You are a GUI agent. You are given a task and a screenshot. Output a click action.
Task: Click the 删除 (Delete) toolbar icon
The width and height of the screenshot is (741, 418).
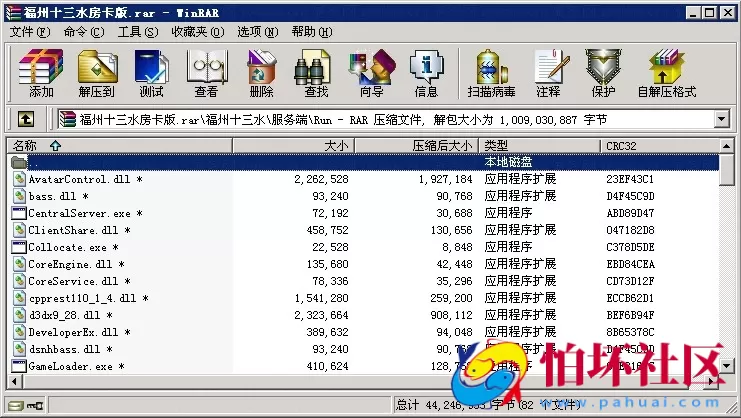[261, 72]
